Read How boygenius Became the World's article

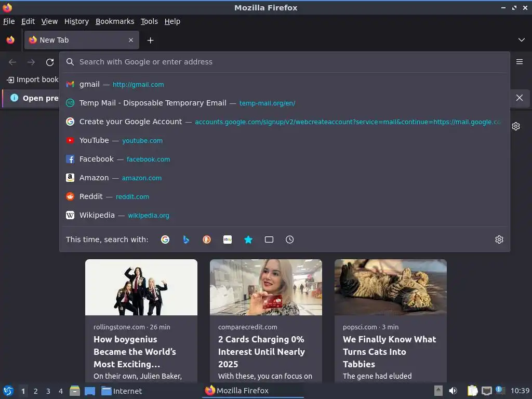click(x=135, y=352)
